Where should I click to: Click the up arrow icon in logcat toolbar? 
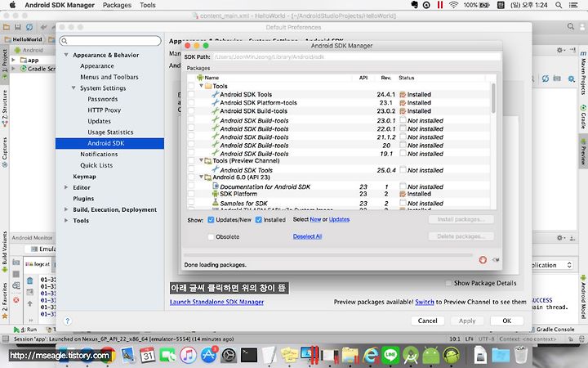point(30,303)
